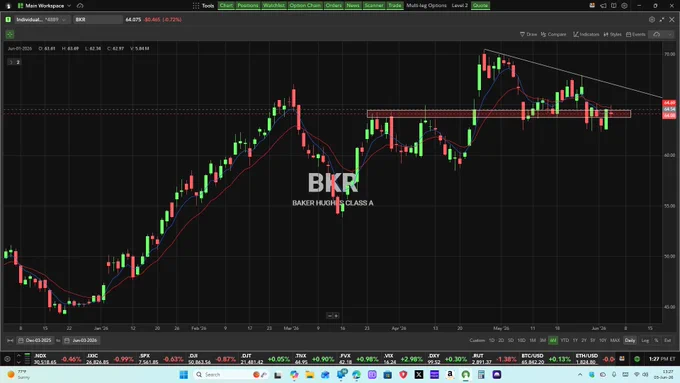
Task: Select the 1Y time range
Action: coord(575,340)
